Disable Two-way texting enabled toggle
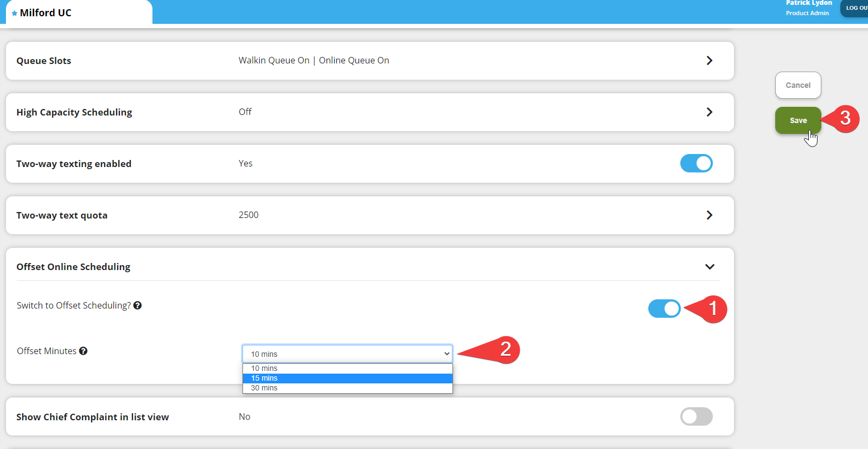868x449 pixels. pyautogui.click(x=696, y=163)
